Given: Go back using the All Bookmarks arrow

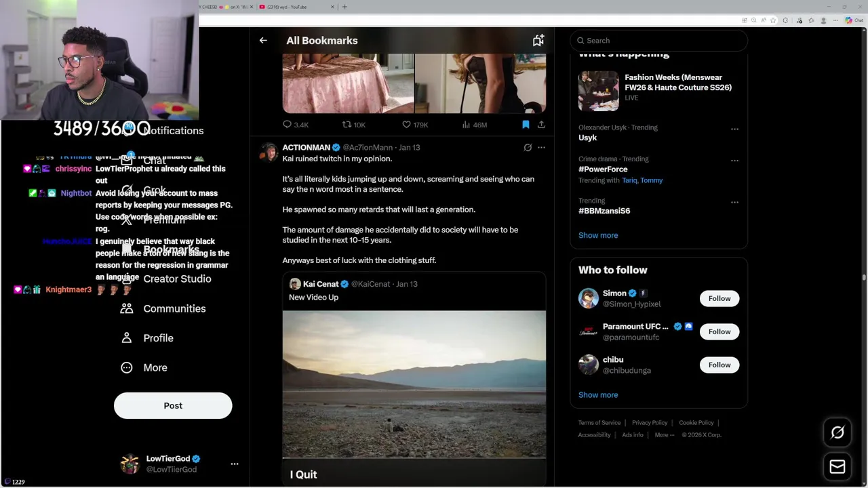Looking at the screenshot, I should 263,41.
